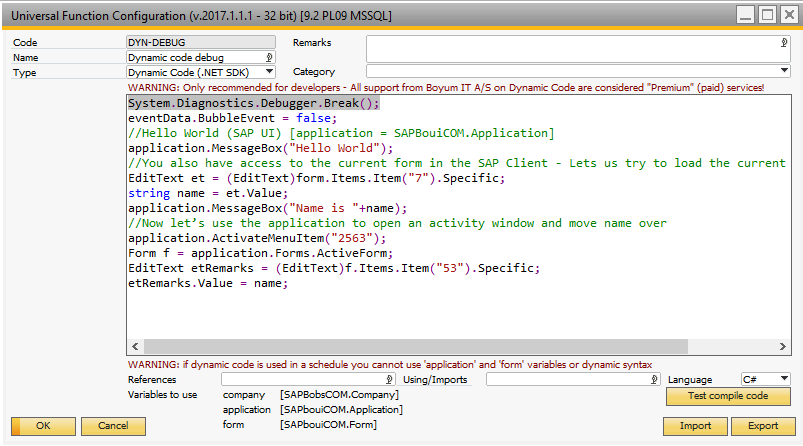Open the Category dropdown
803x446 pixels.
(784, 71)
